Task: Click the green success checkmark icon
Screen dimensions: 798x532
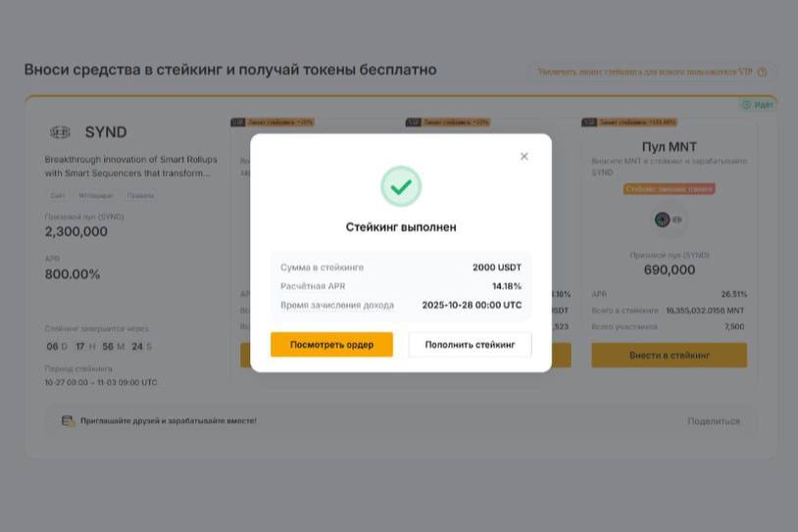Action: (x=401, y=186)
